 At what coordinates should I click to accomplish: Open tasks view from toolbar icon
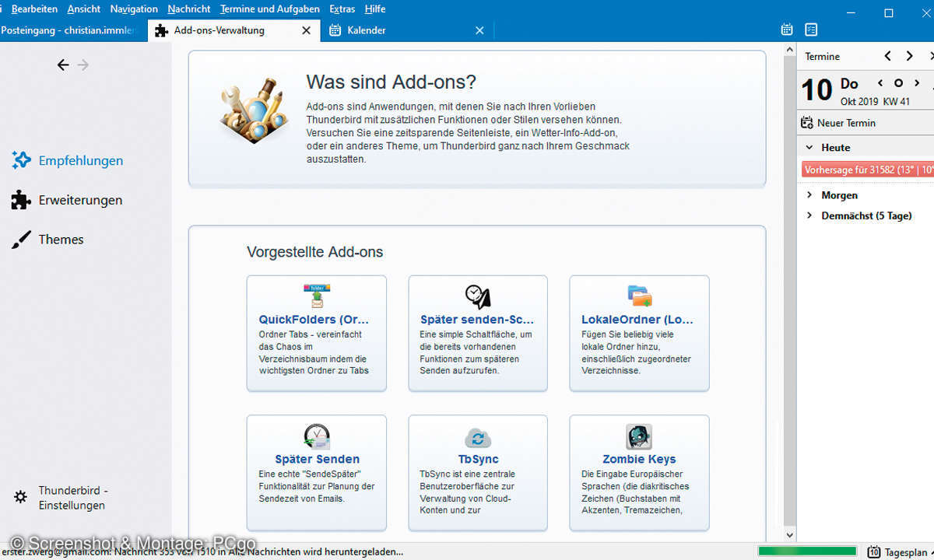[x=811, y=30]
